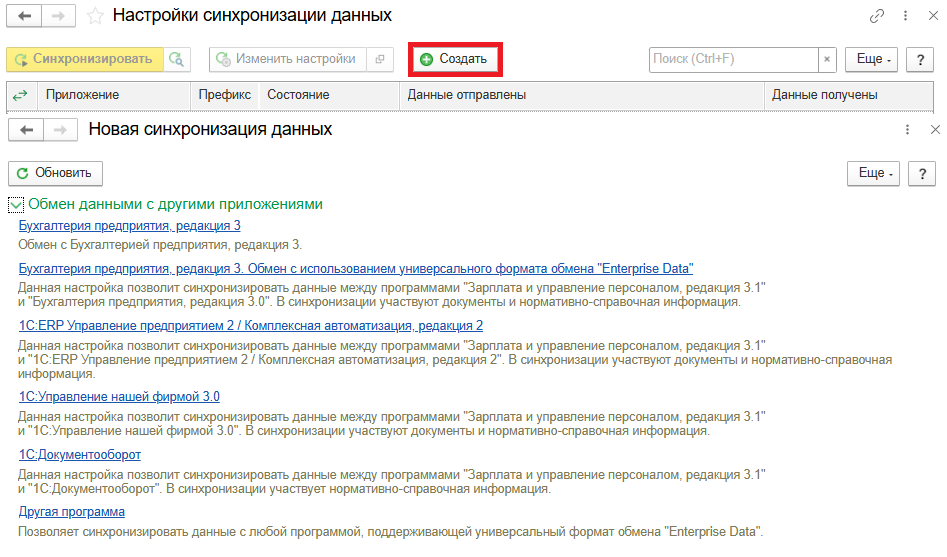Focus the Поиск (Ctrl+F) search field

tap(733, 59)
